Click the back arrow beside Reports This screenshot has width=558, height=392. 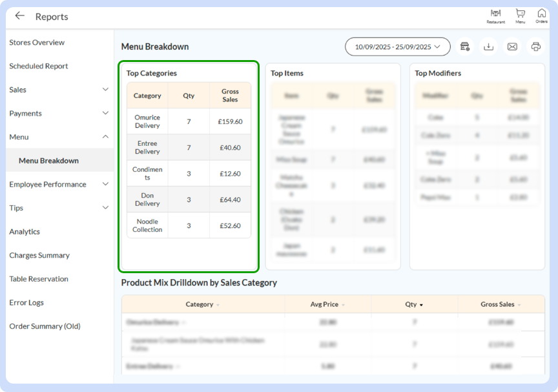point(20,16)
